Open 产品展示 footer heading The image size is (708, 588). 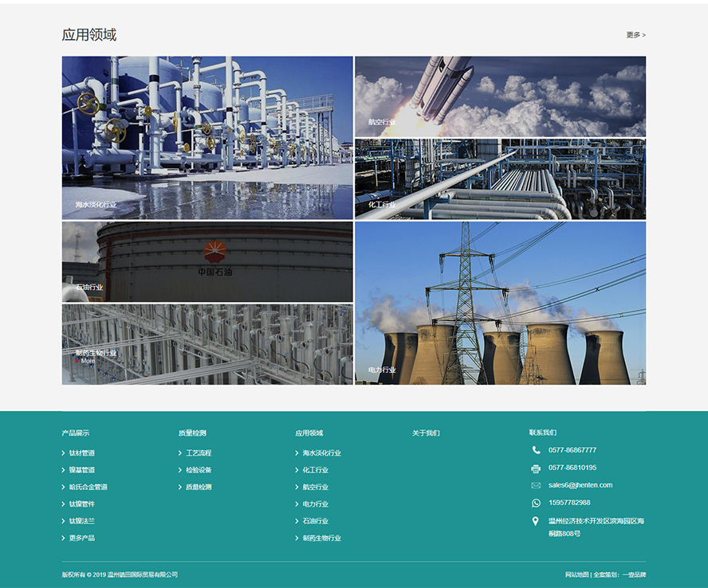tap(76, 433)
